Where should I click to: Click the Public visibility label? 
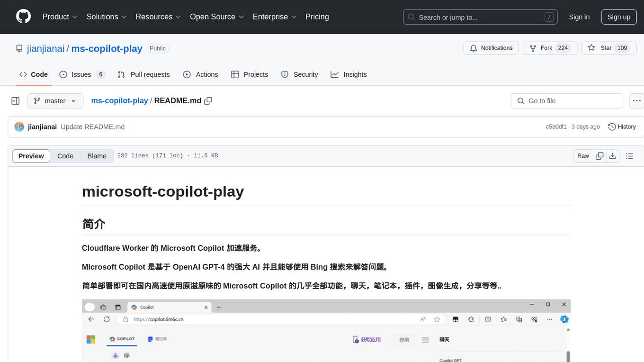point(158,48)
